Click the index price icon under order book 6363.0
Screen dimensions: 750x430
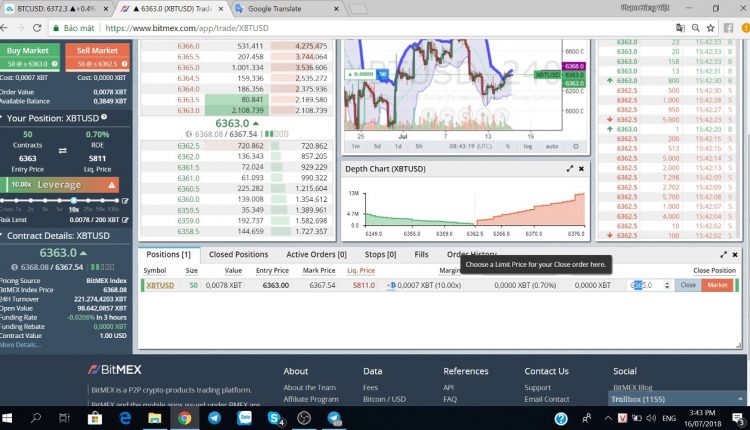[188, 134]
